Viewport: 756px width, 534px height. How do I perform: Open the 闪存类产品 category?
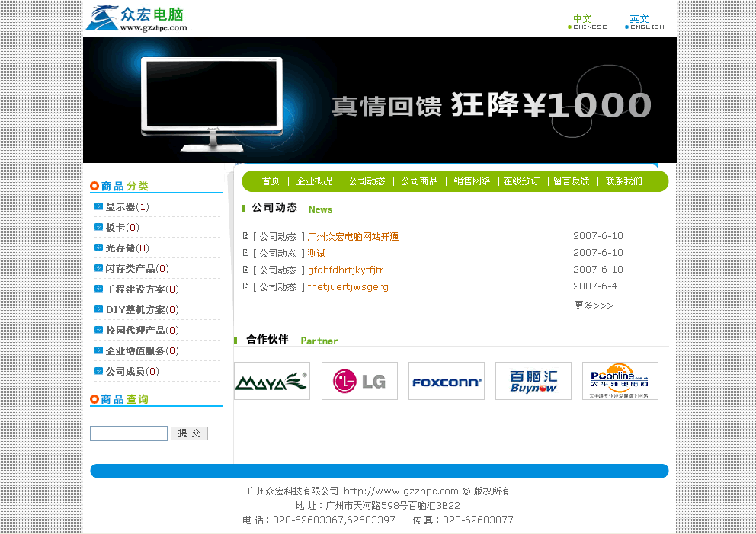tap(130, 269)
